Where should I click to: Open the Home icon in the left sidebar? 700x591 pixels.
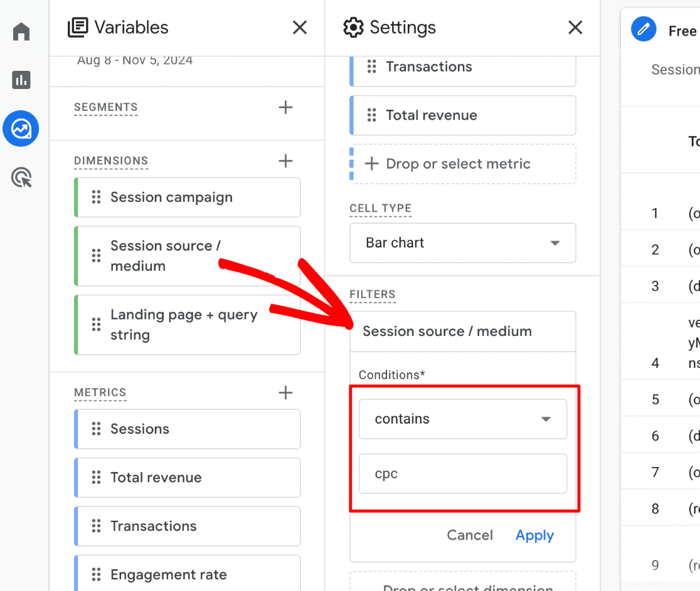tap(21, 31)
